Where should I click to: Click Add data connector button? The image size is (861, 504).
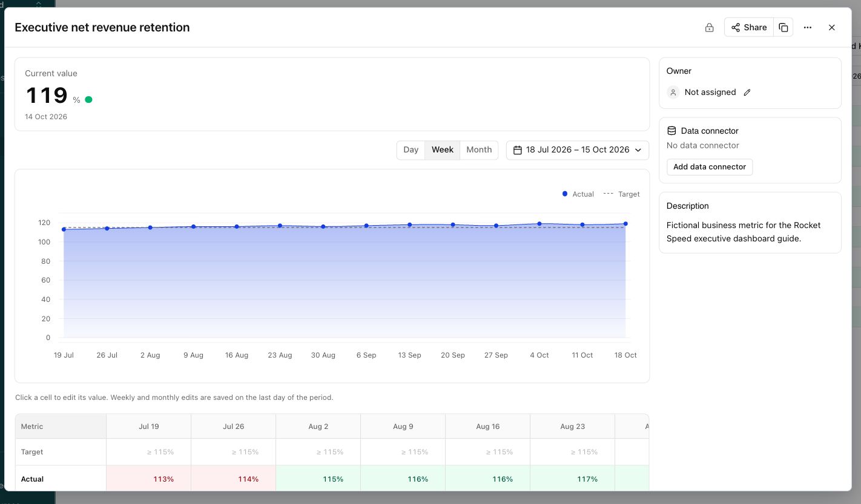pos(710,167)
